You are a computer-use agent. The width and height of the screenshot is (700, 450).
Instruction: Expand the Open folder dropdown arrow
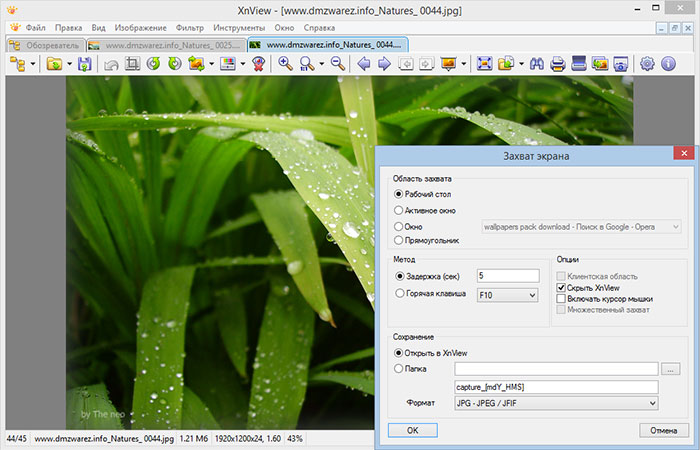pyautogui.click(x=69, y=64)
